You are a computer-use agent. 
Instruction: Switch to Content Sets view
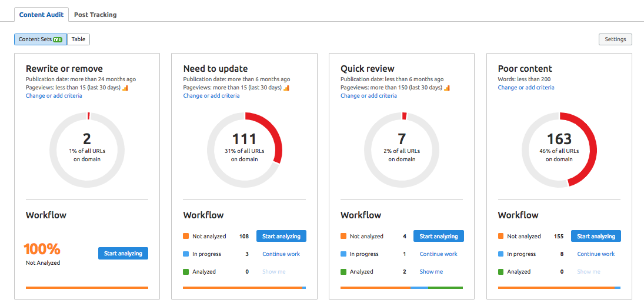[x=41, y=39]
